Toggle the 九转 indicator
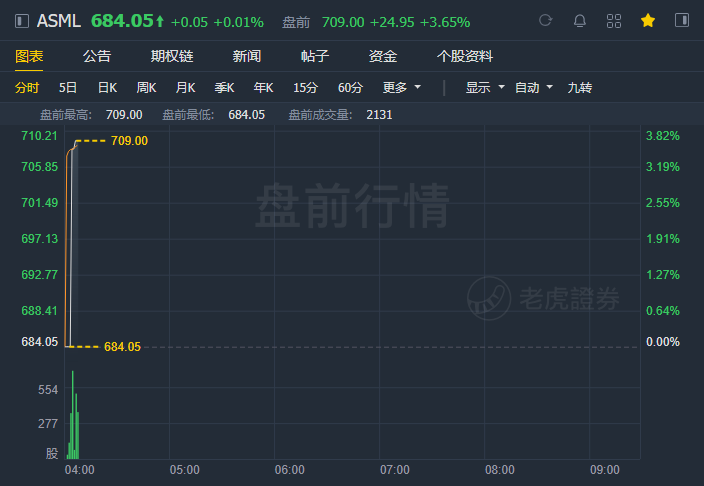Viewport: 704px width, 486px height. pos(580,88)
